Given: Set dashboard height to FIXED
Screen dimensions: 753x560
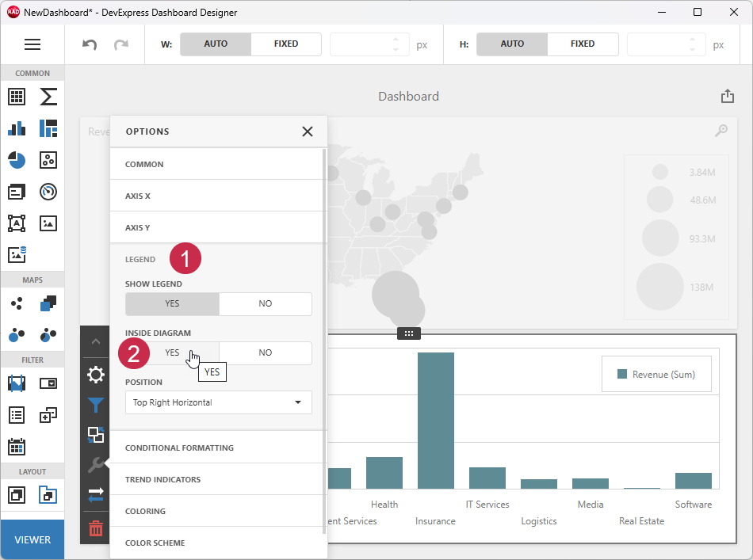Looking at the screenshot, I should tap(583, 44).
